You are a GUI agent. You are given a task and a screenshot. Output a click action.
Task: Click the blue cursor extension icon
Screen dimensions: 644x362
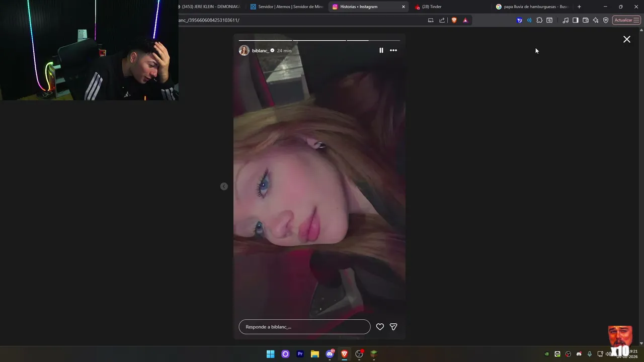519,20
